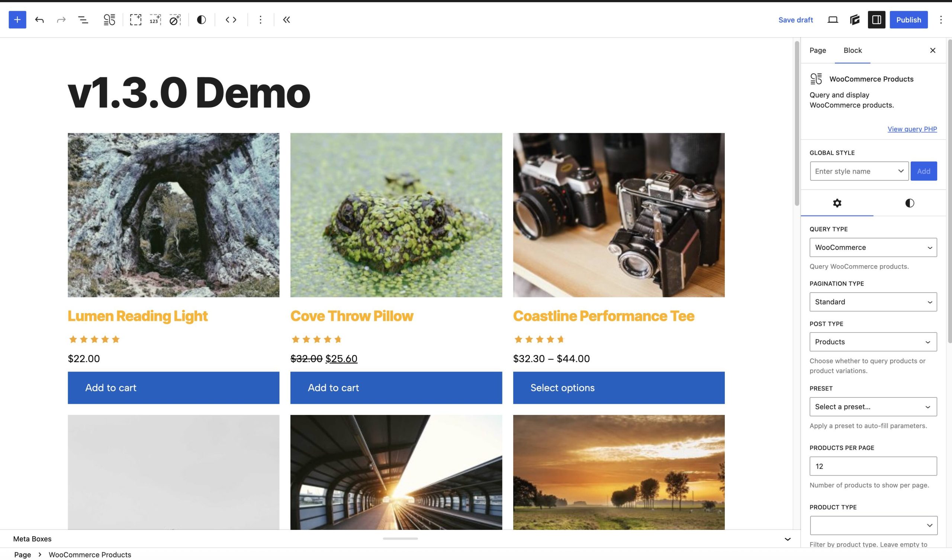Open the Product Type dropdown
Image resolution: width=952 pixels, height=560 pixels.
(874, 526)
